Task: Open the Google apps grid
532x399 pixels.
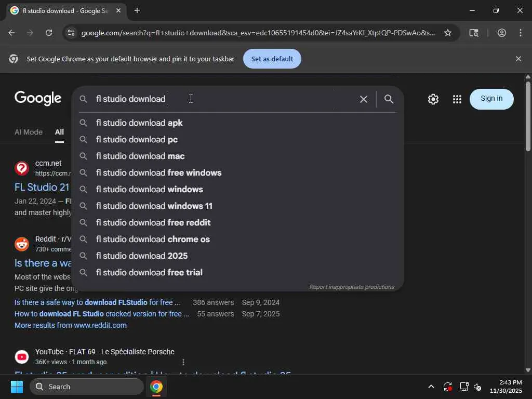Action: point(457,99)
